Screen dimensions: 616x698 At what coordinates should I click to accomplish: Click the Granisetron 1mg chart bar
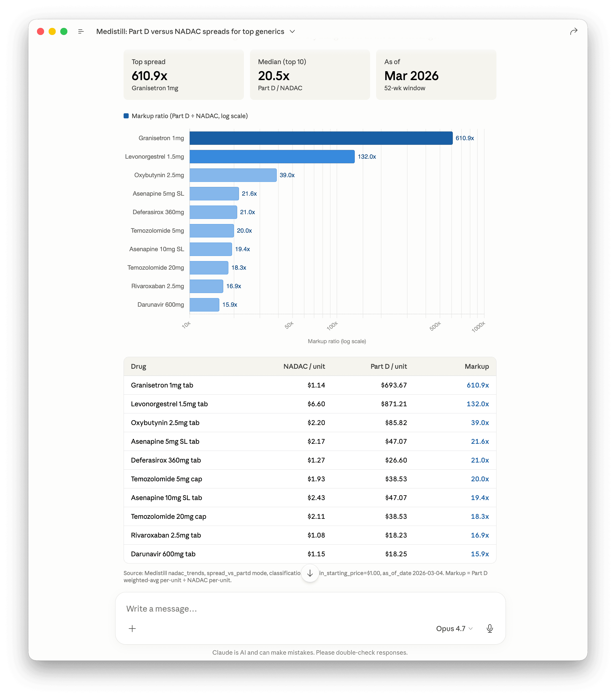pos(321,138)
